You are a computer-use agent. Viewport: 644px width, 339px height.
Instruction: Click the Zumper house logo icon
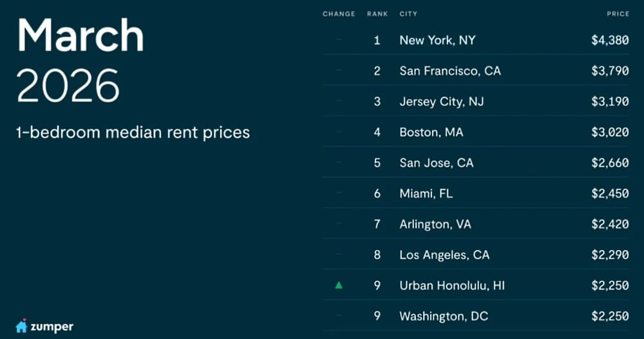(x=21, y=326)
